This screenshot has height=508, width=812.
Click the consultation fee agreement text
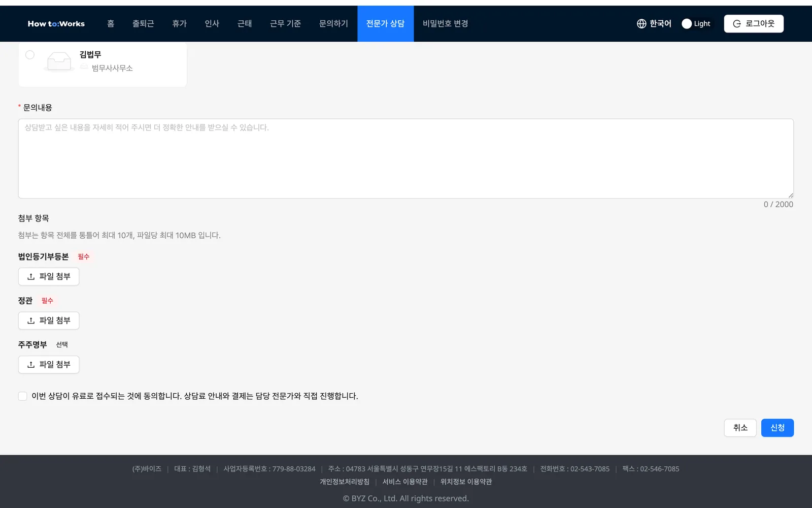[x=195, y=396]
